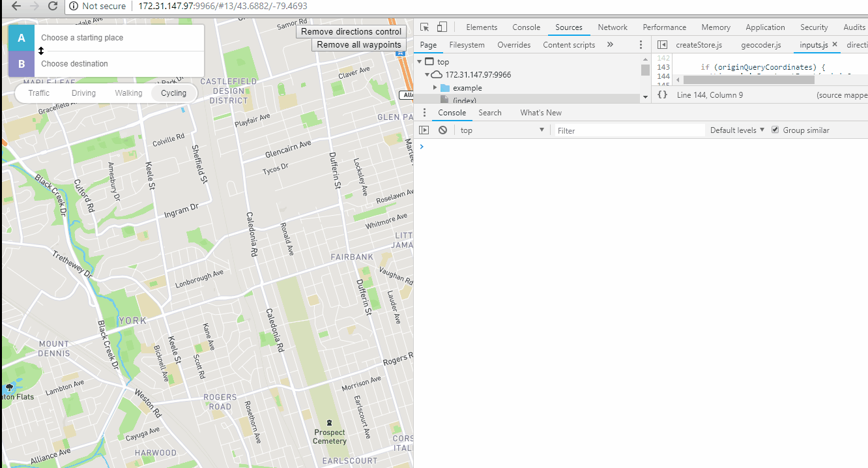Show more navigator tabs chevron

click(610, 45)
